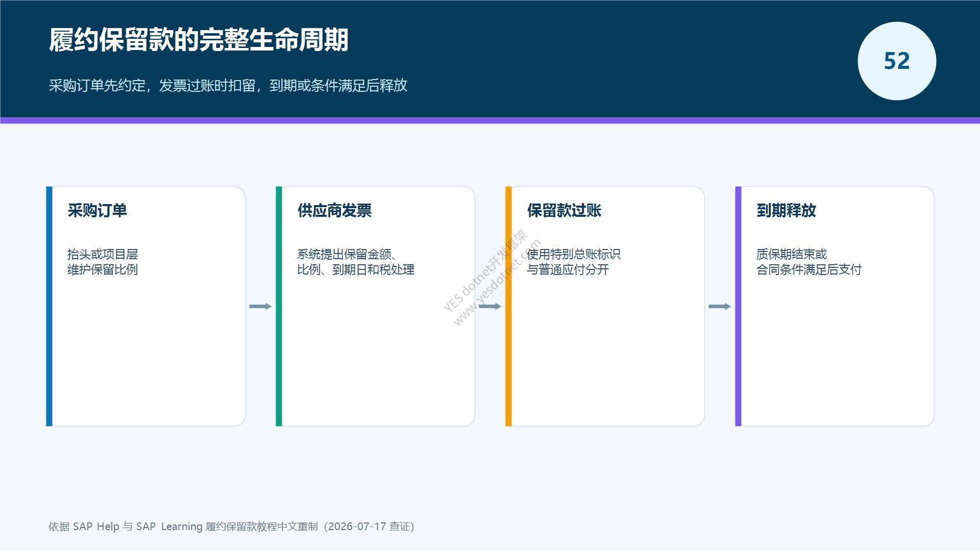Click the arrow between 供应商发票 and 保留款过账
The width and height of the screenshot is (980, 551).
point(490,306)
